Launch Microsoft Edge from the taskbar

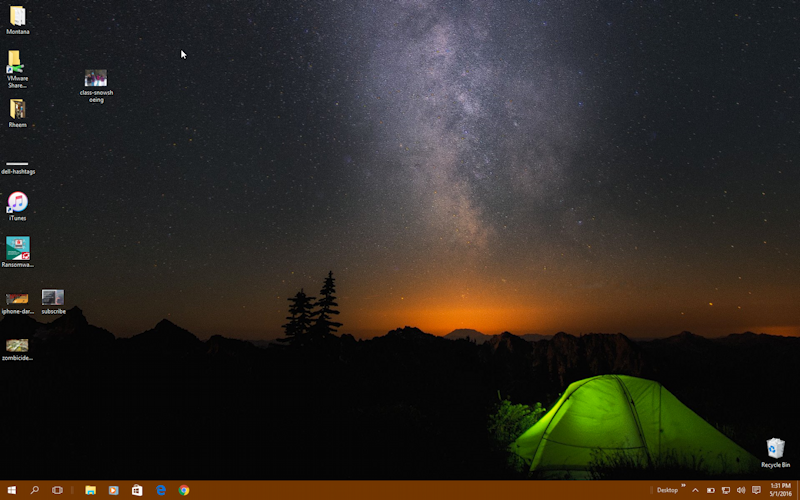(161, 490)
